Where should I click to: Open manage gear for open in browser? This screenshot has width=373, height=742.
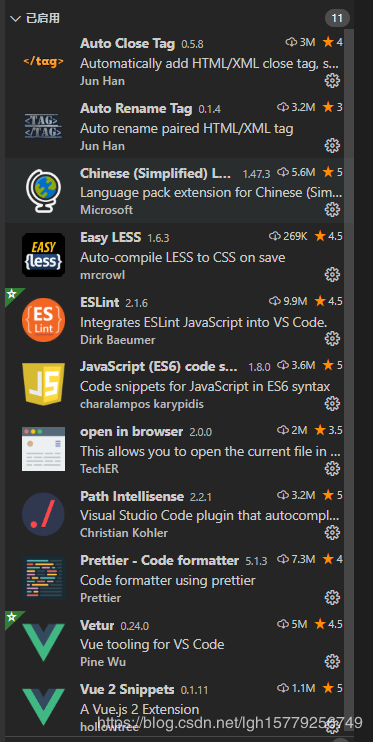point(332,468)
